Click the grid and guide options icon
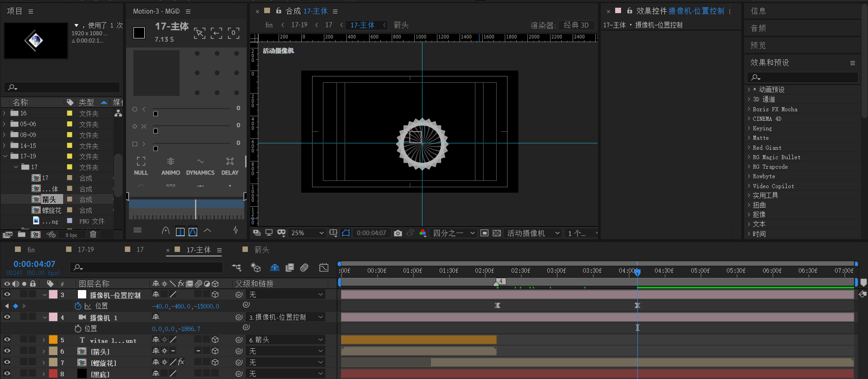Image resolution: width=868 pixels, height=379 pixels. (x=333, y=233)
